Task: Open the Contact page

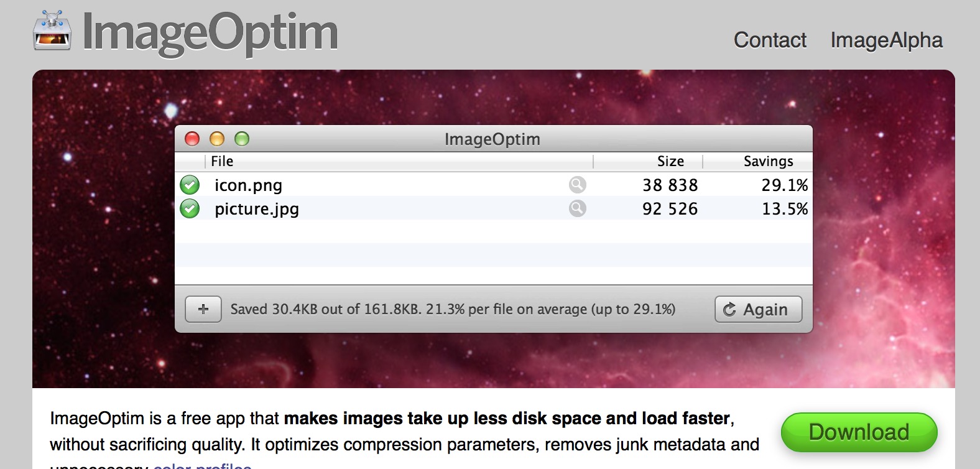Action: pyautogui.click(x=770, y=40)
